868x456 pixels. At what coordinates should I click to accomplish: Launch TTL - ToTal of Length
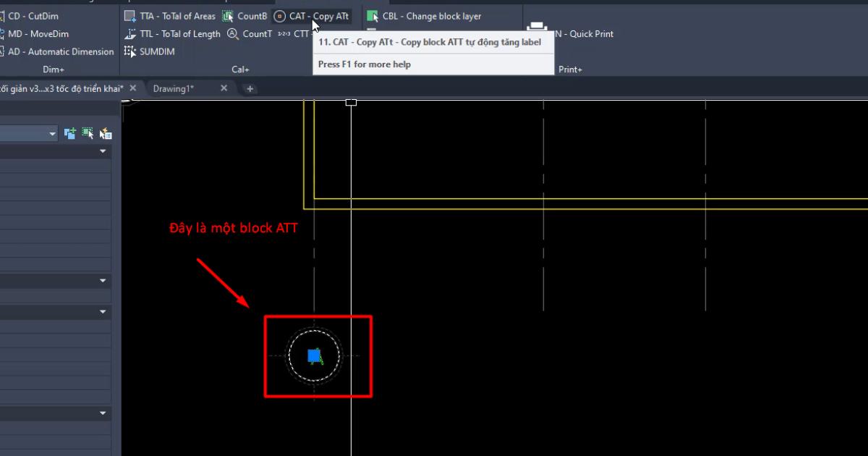click(172, 34)
